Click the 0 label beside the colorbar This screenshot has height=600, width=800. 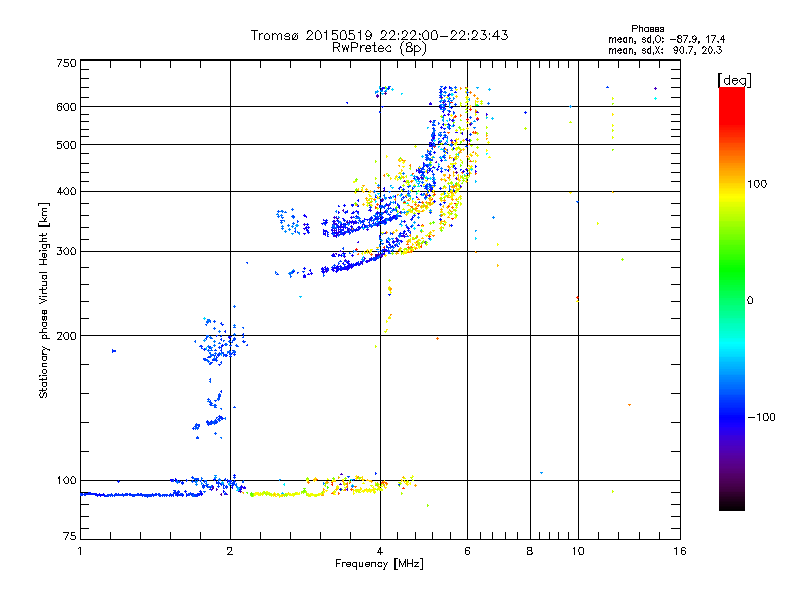752,300
